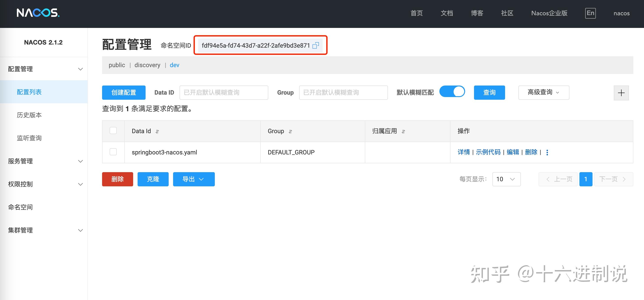Check the select-all header checkbox
Image resolution: width=644 pixels, height=300 pixels.
pyautogui.click(x=113, y=131)
